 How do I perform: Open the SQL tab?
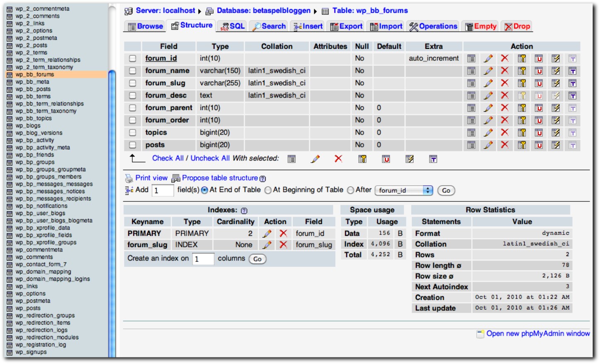point(232,26)
